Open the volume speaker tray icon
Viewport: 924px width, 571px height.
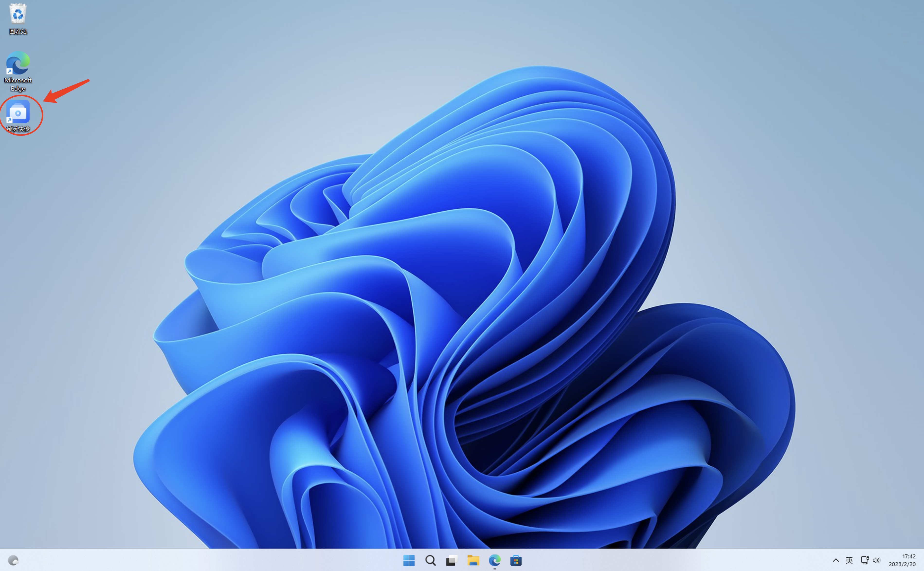(876, 561)
